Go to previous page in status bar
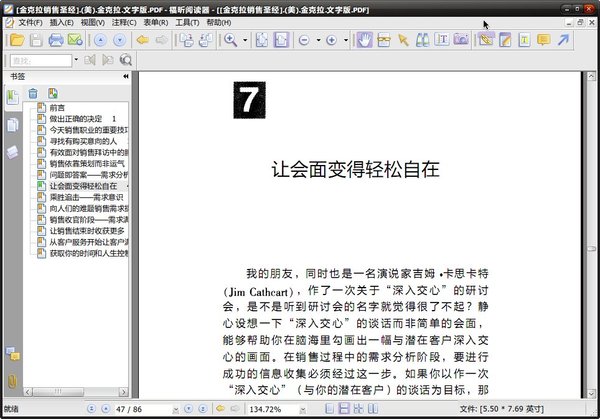The width and height of the screenshot is (600, 419). click(x=106, y=409)
